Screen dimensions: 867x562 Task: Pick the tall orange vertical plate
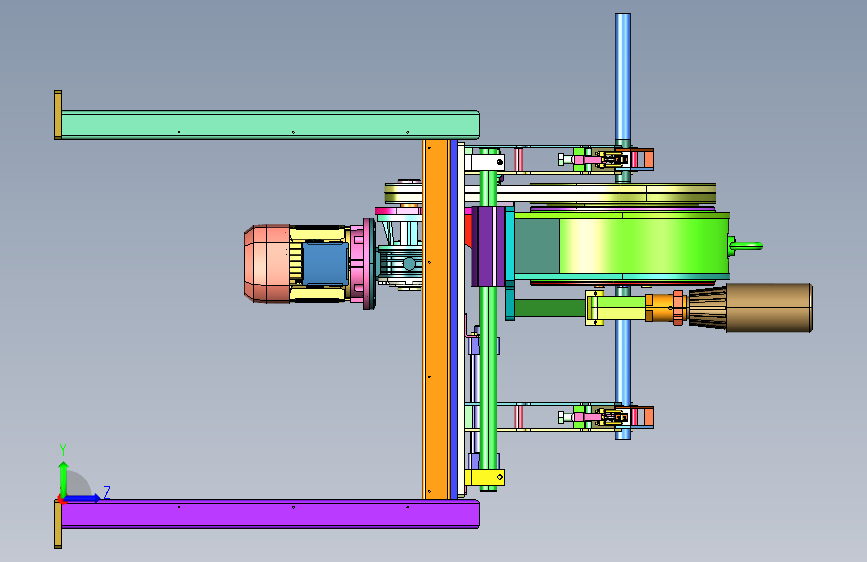436,319
